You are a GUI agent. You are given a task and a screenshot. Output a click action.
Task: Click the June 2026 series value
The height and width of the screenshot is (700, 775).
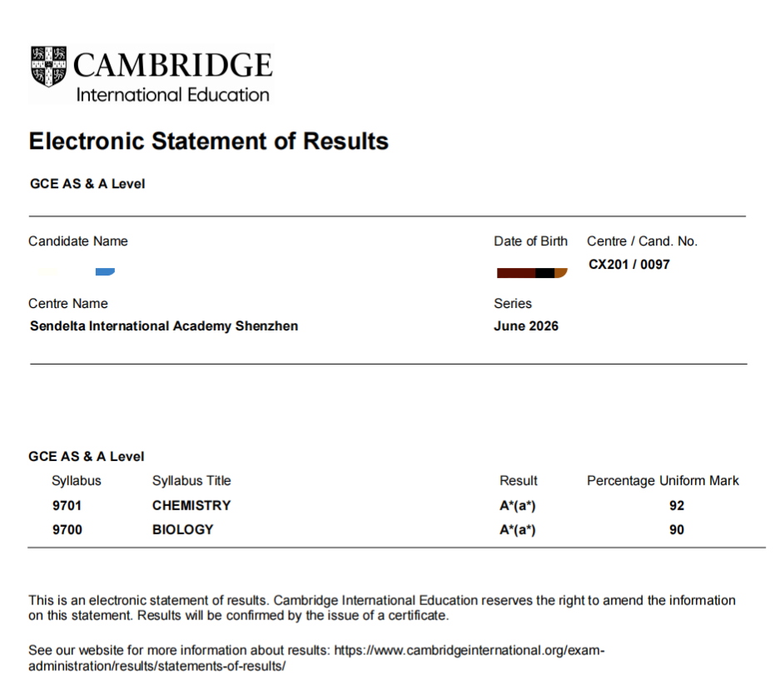pos(526,326)
